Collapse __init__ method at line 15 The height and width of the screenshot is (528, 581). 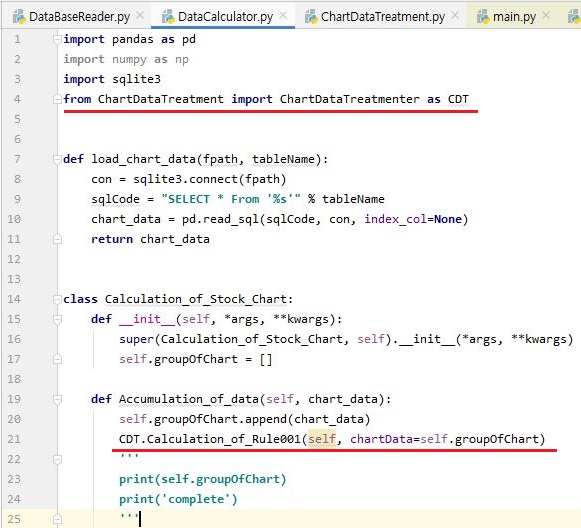click(x=57, y=319)
